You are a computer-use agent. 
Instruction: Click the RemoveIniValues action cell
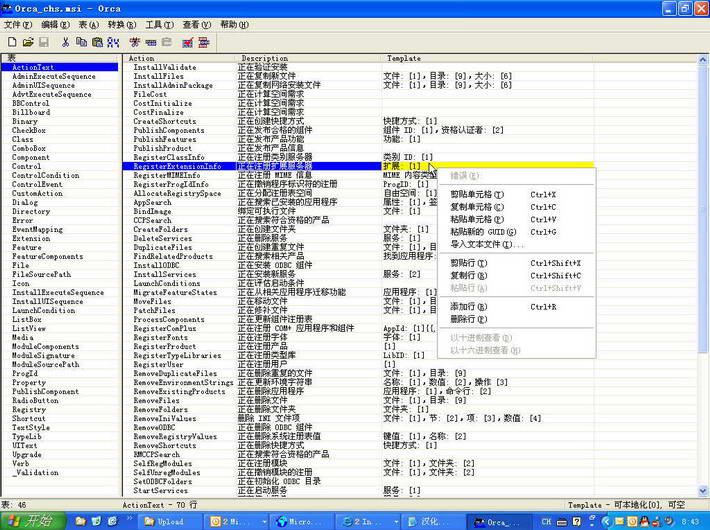coord(165,419)
